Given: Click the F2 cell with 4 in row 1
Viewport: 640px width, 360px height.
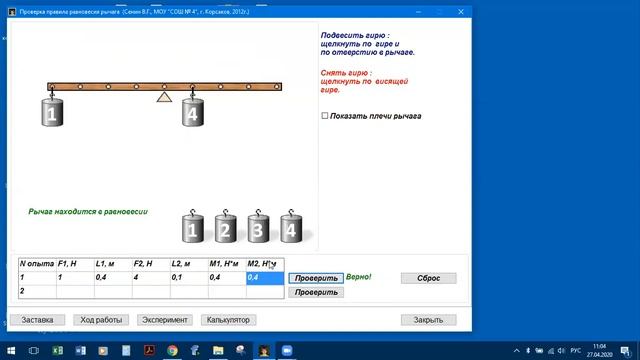Looking at the screenshot, I should pyautogui.click(x=151, y=278).
